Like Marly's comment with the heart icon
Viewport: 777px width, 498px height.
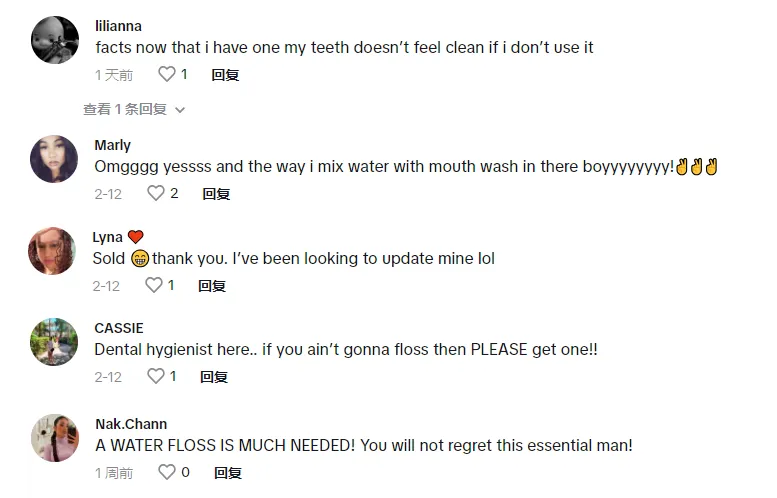pos(156,193)
